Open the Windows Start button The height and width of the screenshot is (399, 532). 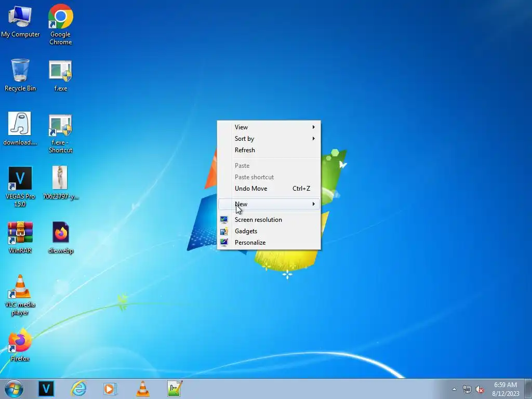coord(14,389)
